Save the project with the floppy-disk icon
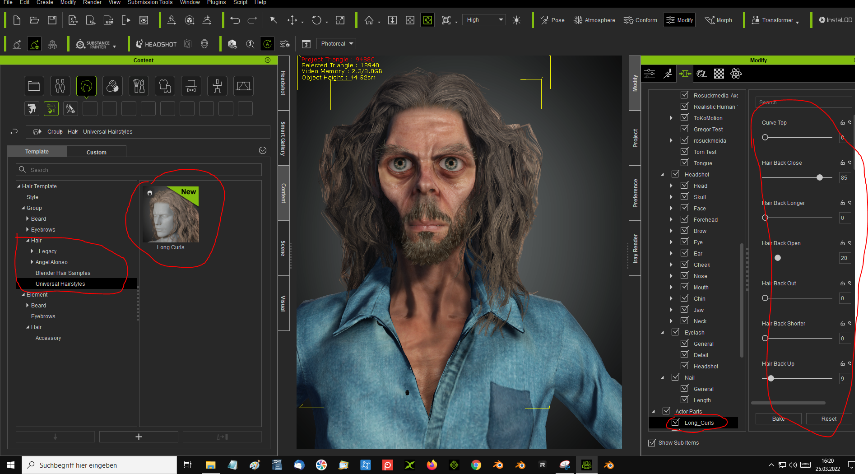 click(52, 20)
